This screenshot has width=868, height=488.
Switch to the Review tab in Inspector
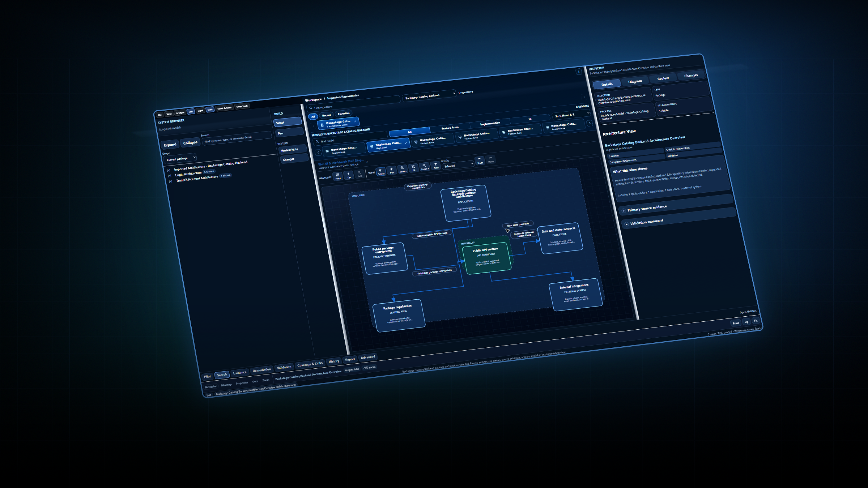[x=663, y=78]
